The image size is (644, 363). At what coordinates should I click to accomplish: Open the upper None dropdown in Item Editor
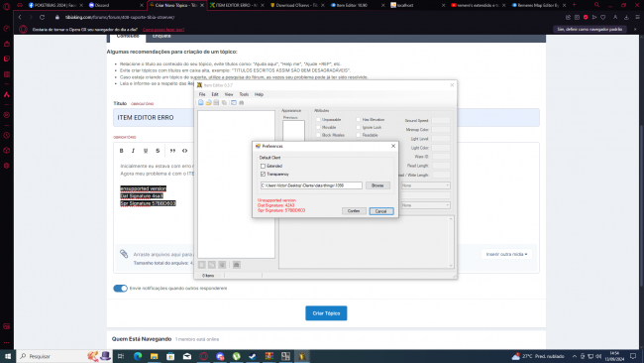point(425,185)
